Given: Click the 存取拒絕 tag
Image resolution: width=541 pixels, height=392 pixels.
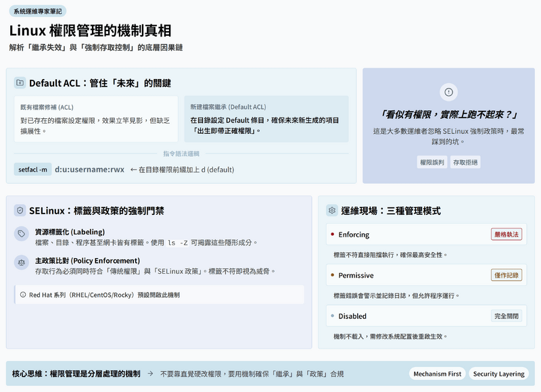Looking at the screenshot, I should coord(465,162).
